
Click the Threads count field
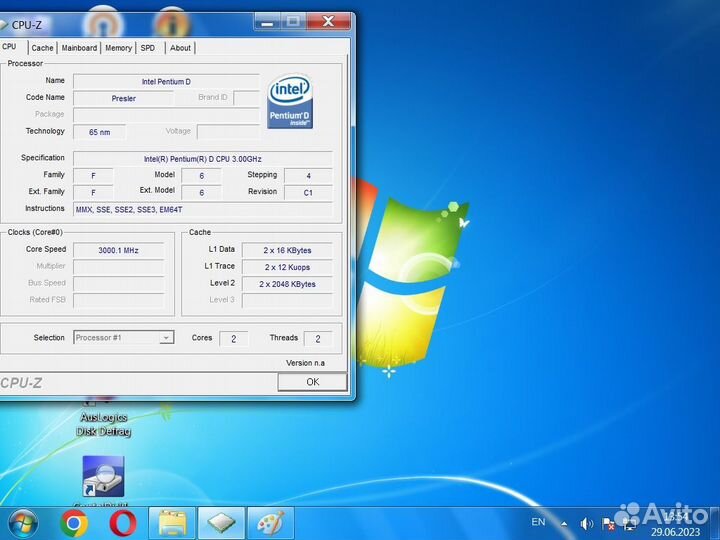[x=318, y=339]
